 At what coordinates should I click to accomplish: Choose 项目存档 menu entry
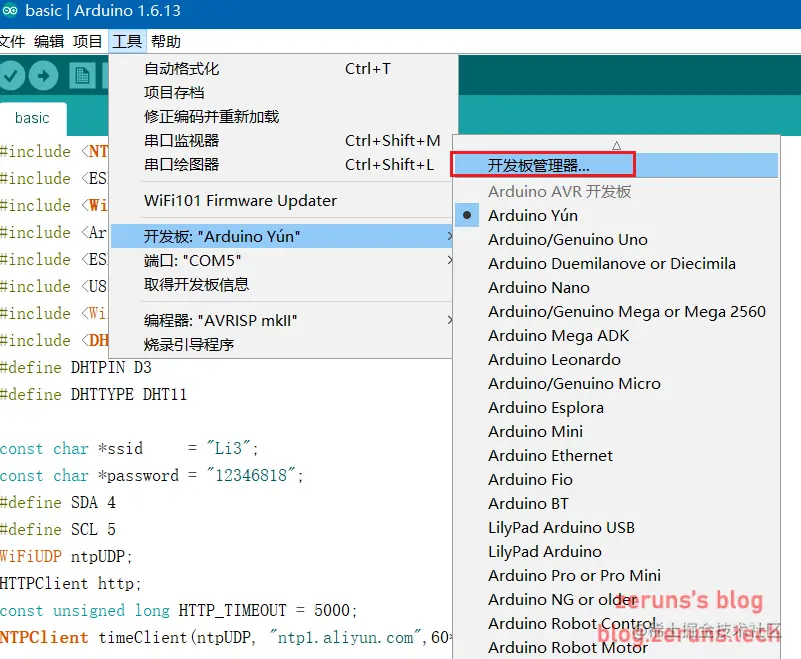pyautogui.click(x=281, y=92)
